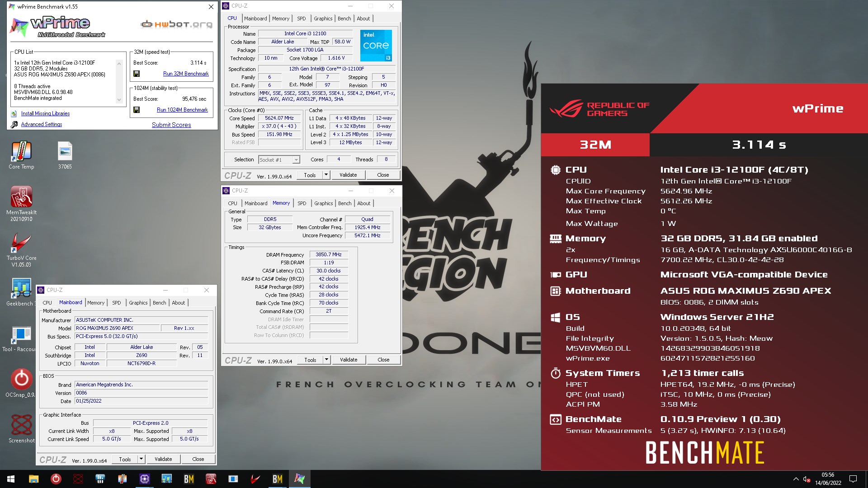Click Close button in Mainboard CPU-Z window
Image resolution: width=868 pixels, height=488 pixels.
198,459
